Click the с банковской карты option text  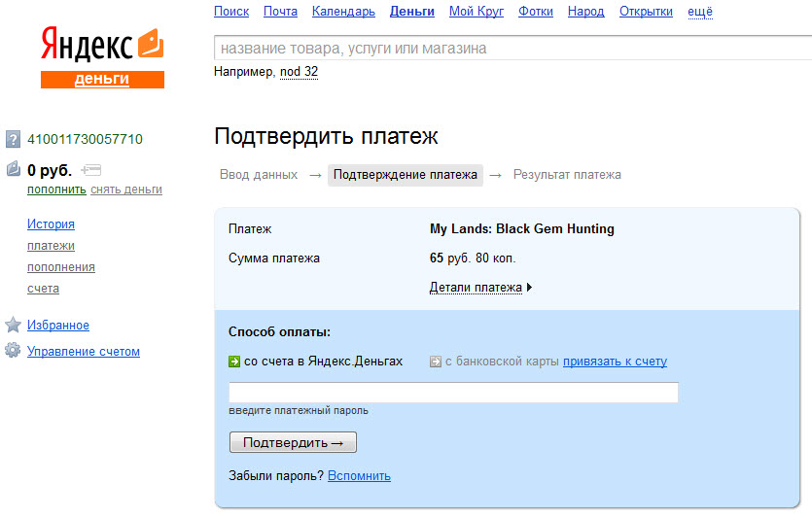point(502,362)
